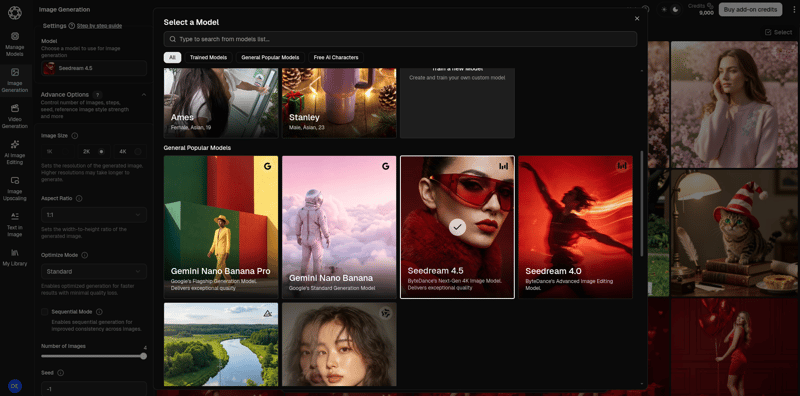Select the 4K image size option

130,152
